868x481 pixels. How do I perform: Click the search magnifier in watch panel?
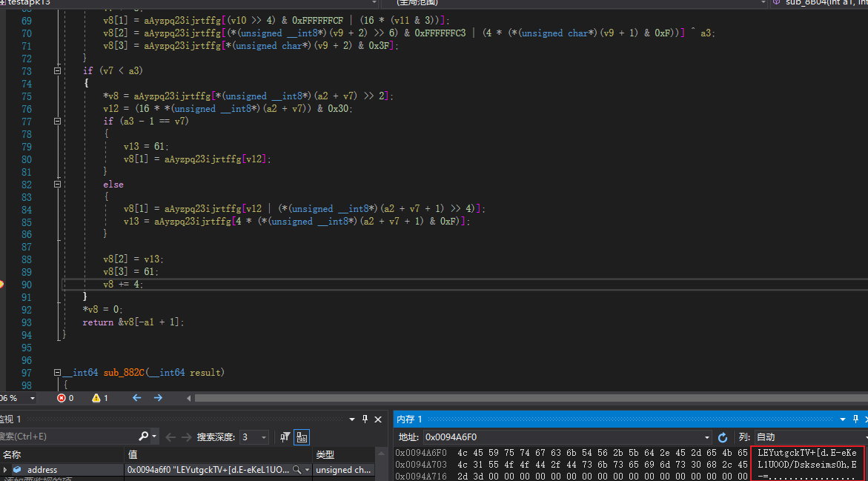pos(143,437)
